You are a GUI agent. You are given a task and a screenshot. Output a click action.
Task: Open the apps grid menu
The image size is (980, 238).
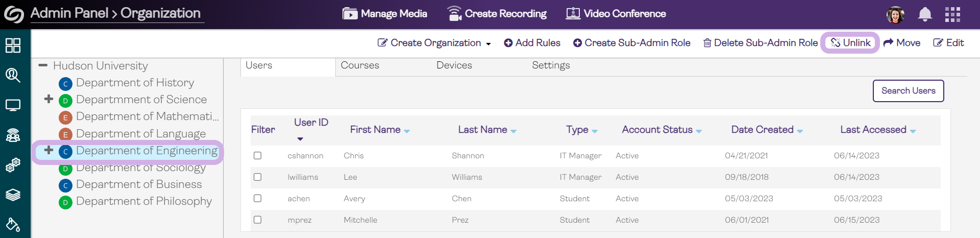[952, 14]
